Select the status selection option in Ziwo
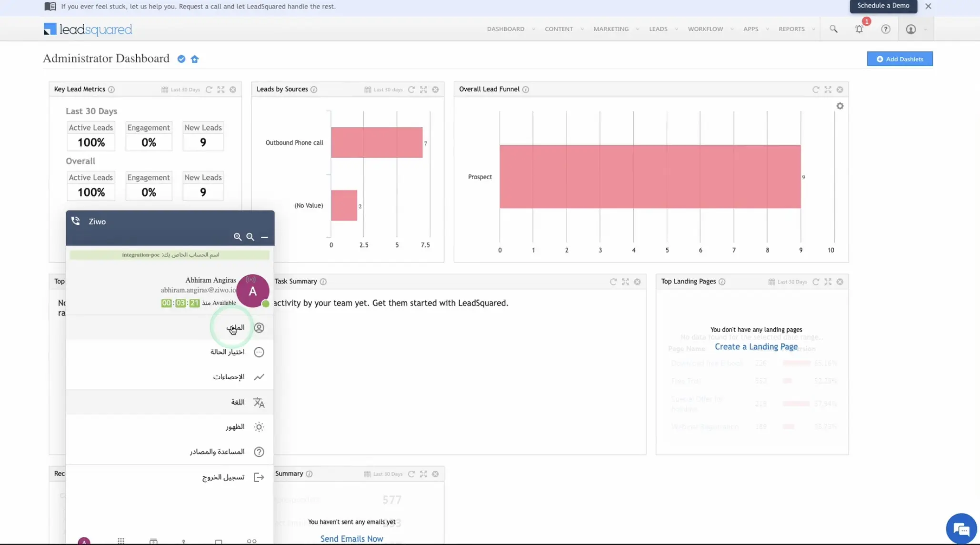Viewport: 980px width, 545px height. (228, 352)
